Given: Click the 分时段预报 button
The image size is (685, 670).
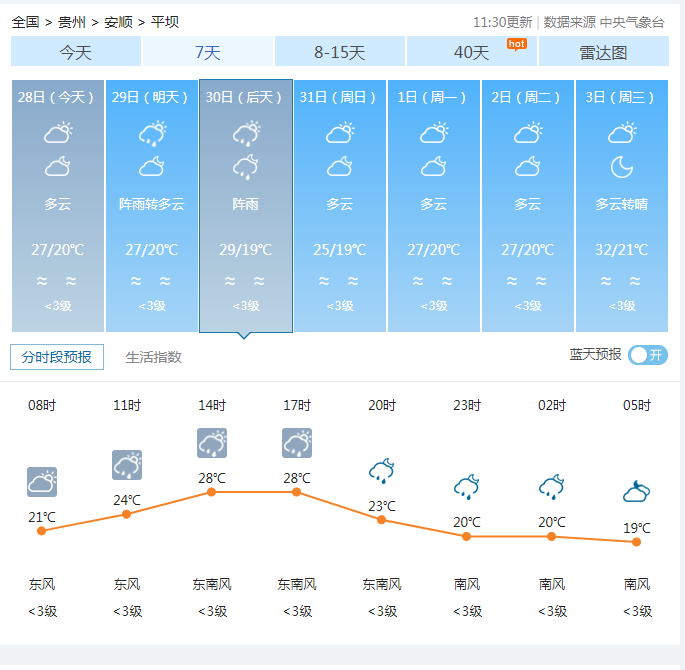Looking at the screenshot, I should pyautogui.click(x=57, y=357).
